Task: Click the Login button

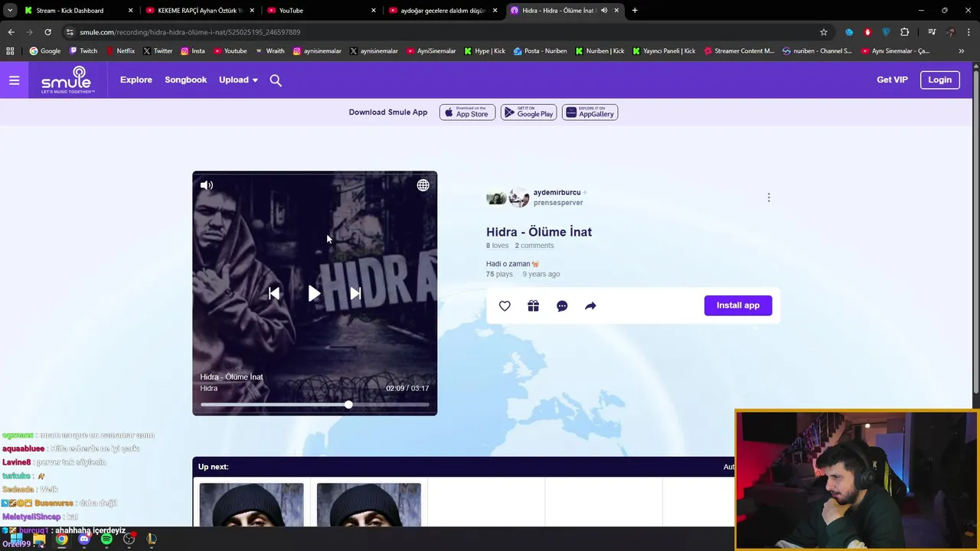Action: [939, 80]
